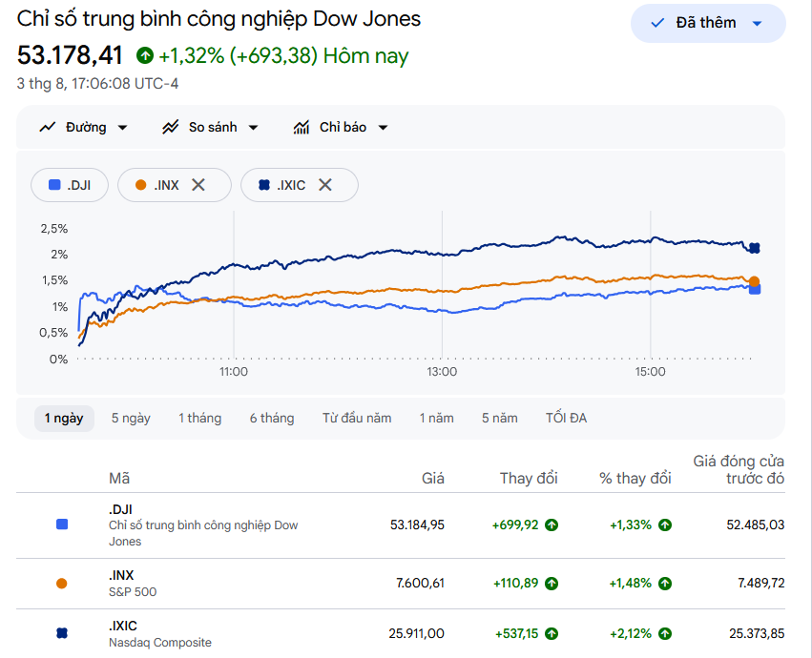Toggle the .INX series chip label

coord(166,185)
